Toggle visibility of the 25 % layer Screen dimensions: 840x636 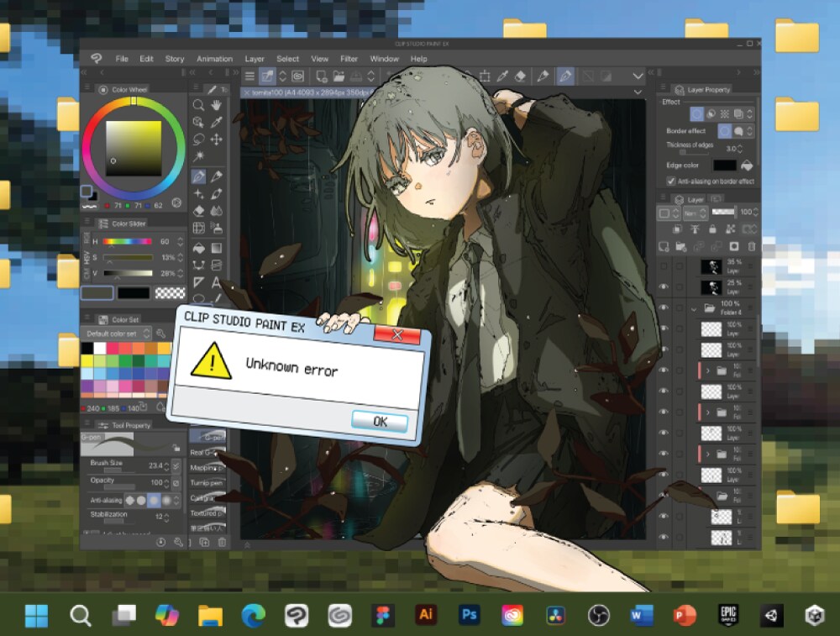point(664,286)
